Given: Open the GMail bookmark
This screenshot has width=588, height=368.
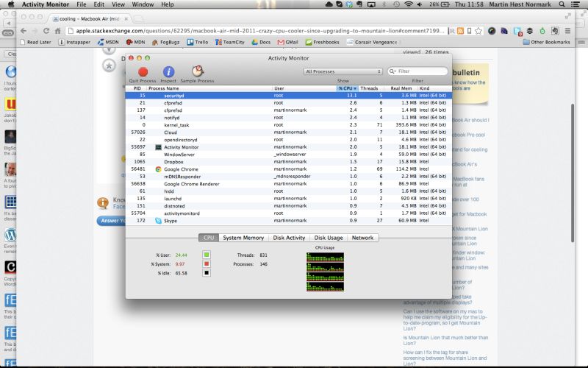Looking at the screenshot, I should click(287, 42).
